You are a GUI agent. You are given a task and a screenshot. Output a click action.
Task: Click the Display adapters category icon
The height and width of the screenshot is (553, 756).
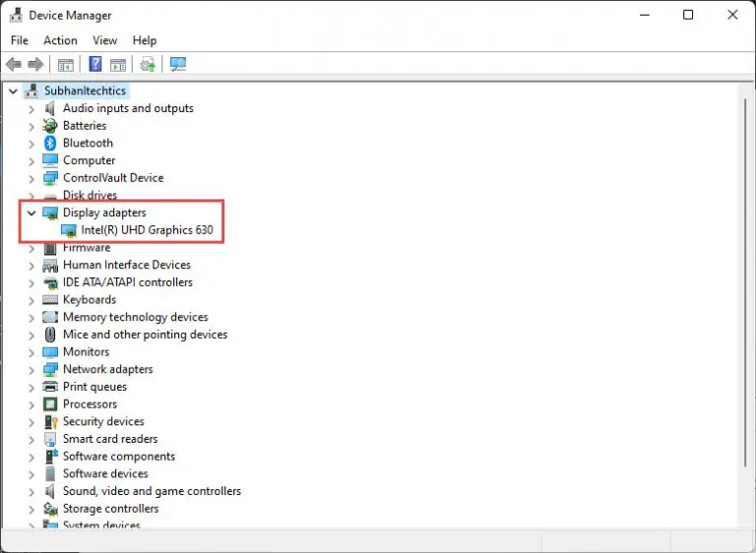[50, 213]
